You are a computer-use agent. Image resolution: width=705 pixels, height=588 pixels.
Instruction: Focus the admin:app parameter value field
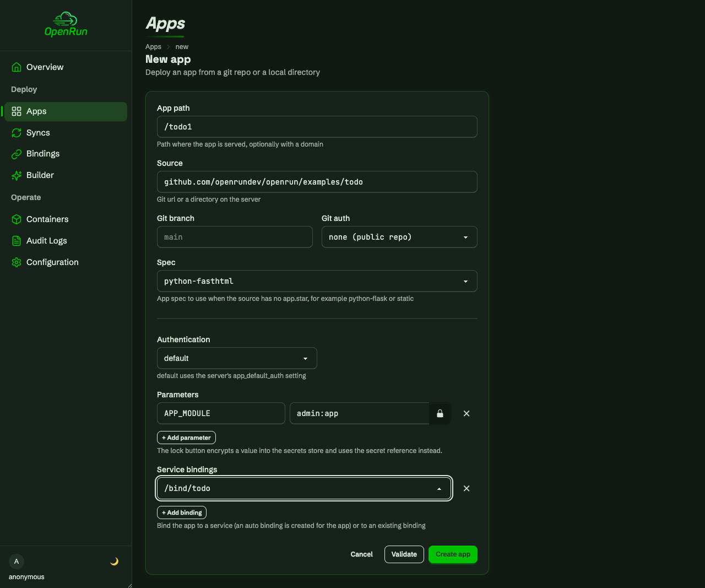(360, 413)
